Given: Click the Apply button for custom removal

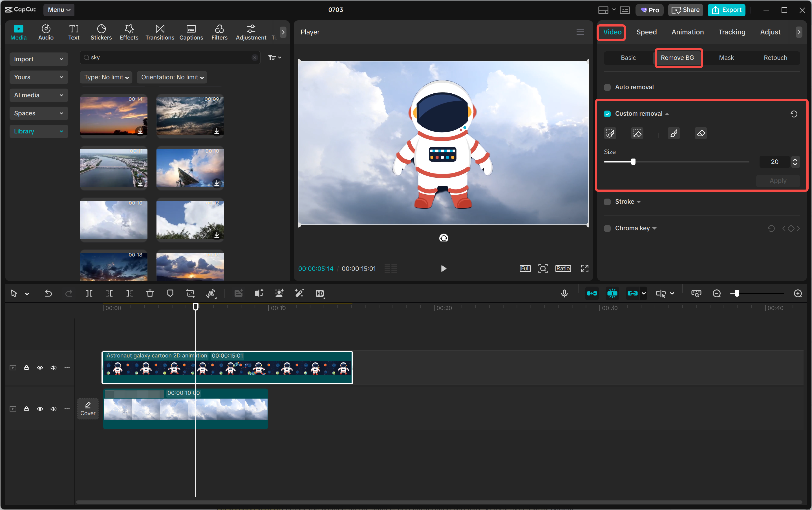Looking at the screenshot, I should [x=777, y=181].
